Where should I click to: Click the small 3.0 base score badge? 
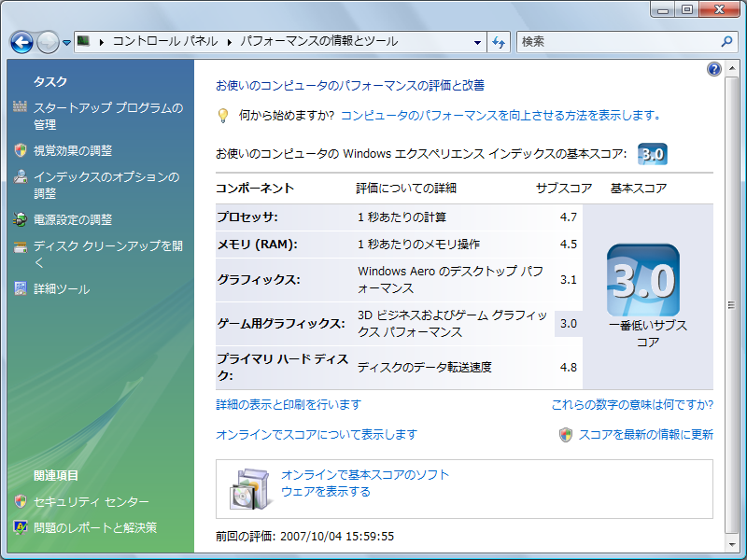pyautogui.click(x=652, y=154)
